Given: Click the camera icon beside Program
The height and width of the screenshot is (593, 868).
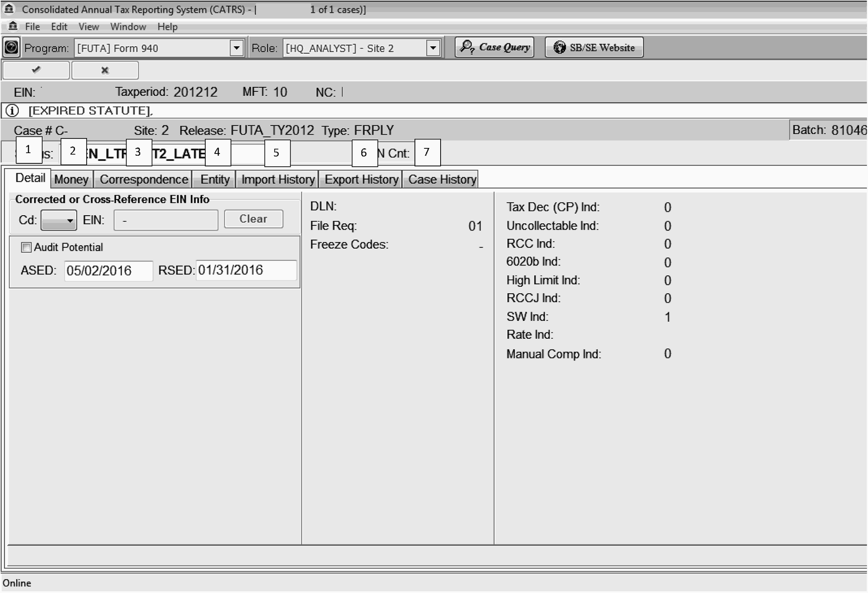Looking at the screenshot, I should click(x=12, y=47).
